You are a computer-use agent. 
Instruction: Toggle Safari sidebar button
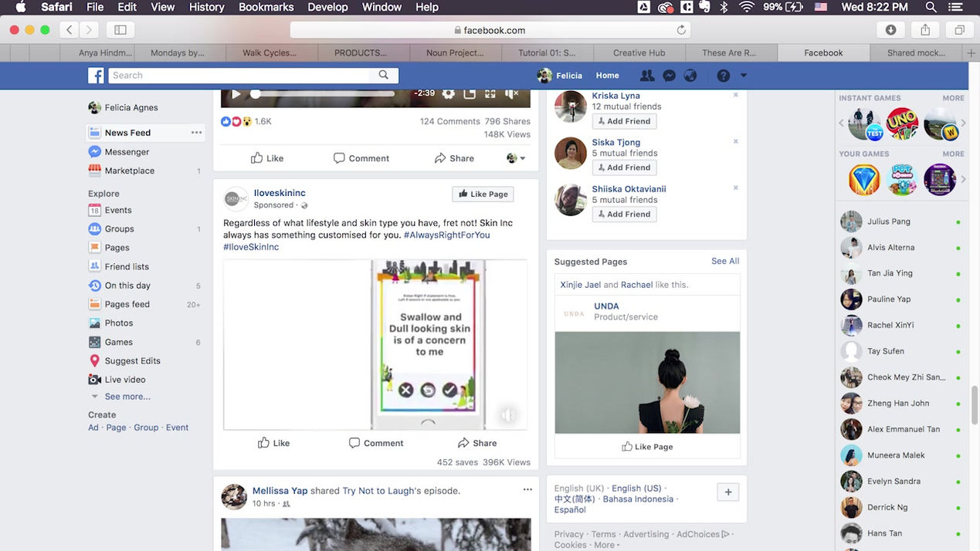120,29
